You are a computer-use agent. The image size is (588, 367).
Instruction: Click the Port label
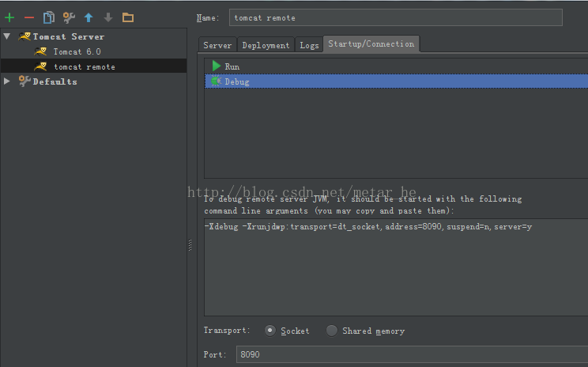pyautogui.click(x=215, y=354)
